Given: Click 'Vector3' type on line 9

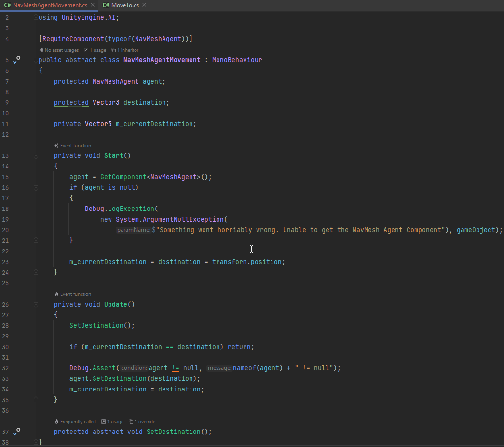Looking at the screenshot, I should [106, 102].
